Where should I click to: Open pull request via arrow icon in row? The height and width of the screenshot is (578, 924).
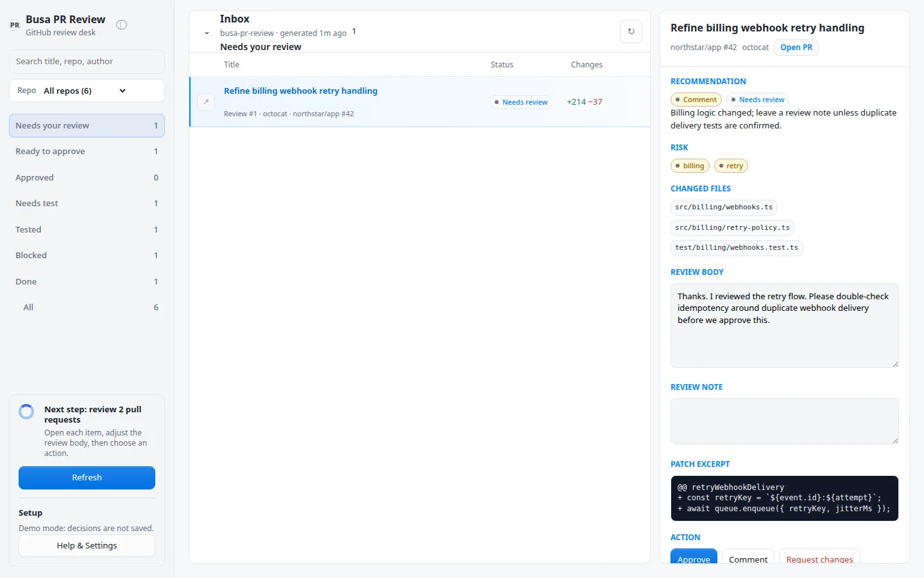tap(206, 102)
